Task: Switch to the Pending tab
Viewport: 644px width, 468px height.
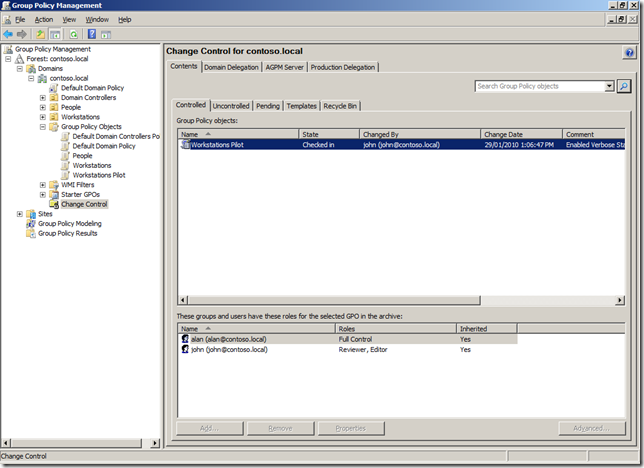Action: click(267, 106)
